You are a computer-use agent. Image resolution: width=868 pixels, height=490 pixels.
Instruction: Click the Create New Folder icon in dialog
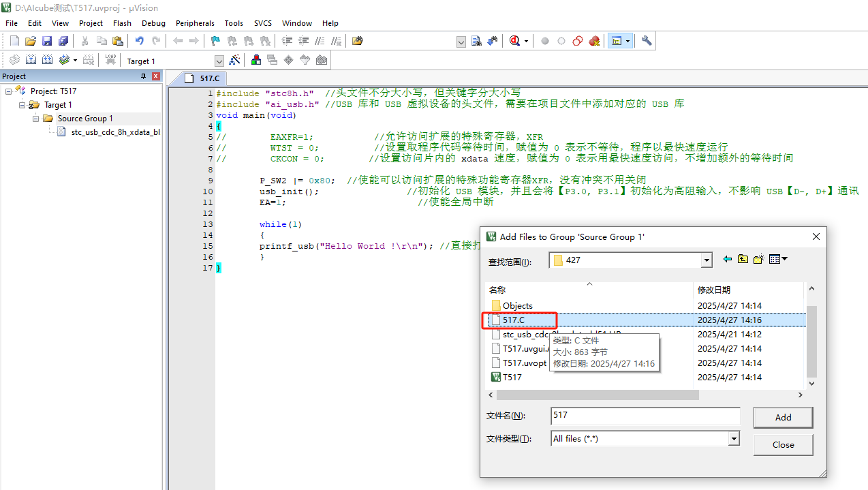[x=759, y=259]
